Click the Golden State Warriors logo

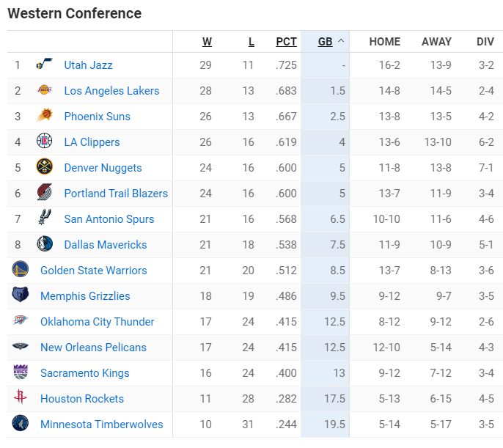pos(20,270)
